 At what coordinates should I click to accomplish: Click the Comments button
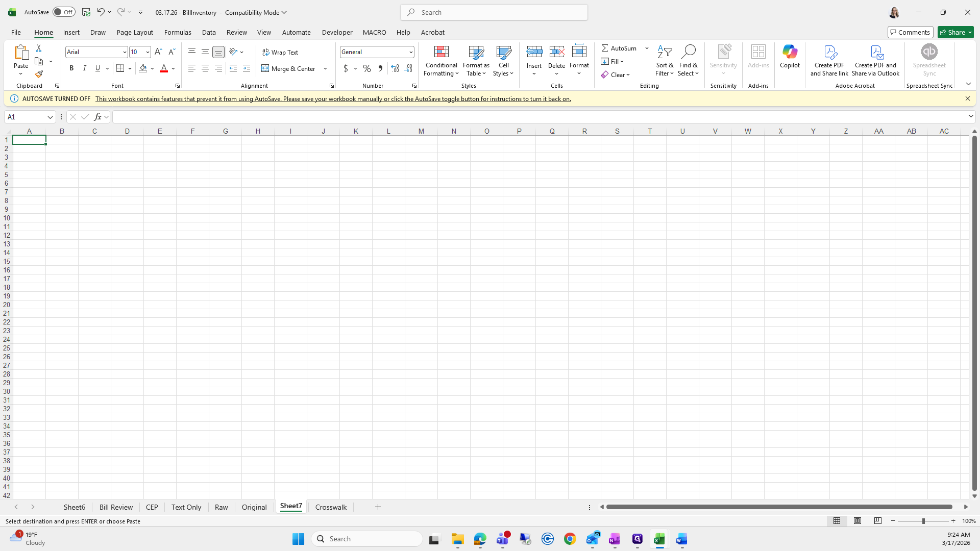[910, 32]
